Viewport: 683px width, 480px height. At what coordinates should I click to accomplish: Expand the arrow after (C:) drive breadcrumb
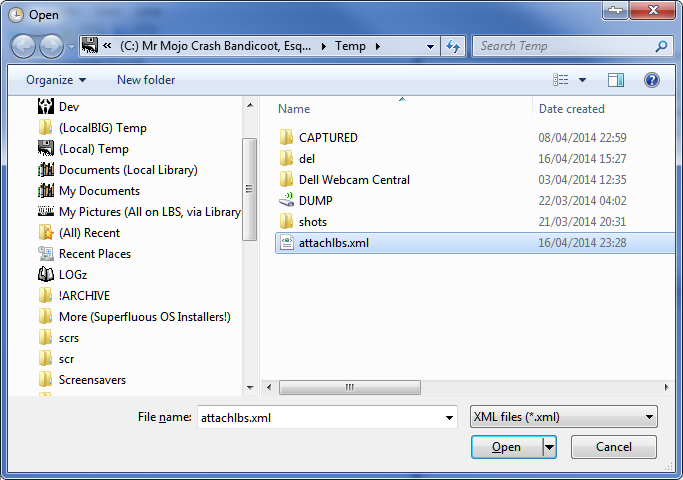pyautogui.click(x=323, y=46)
